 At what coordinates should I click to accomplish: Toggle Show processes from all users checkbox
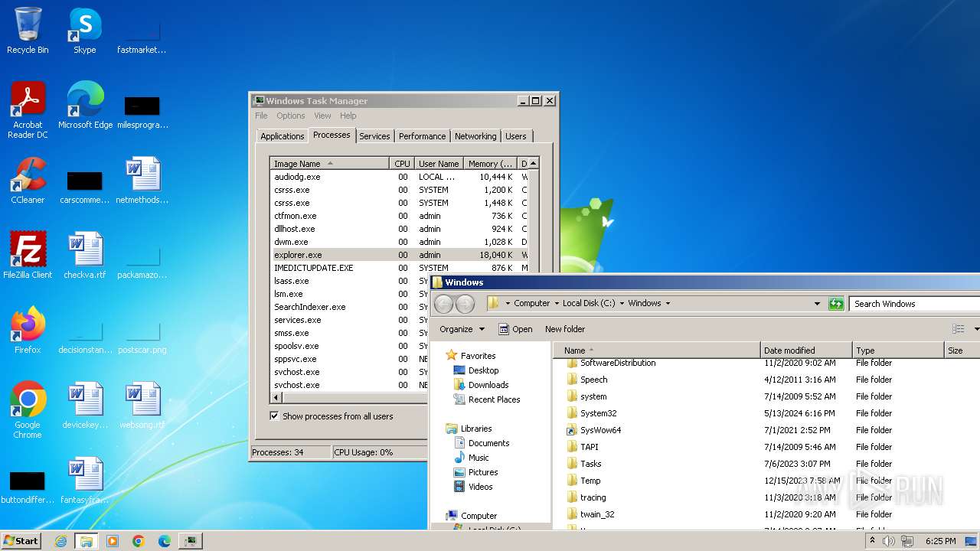pos(274,416)
